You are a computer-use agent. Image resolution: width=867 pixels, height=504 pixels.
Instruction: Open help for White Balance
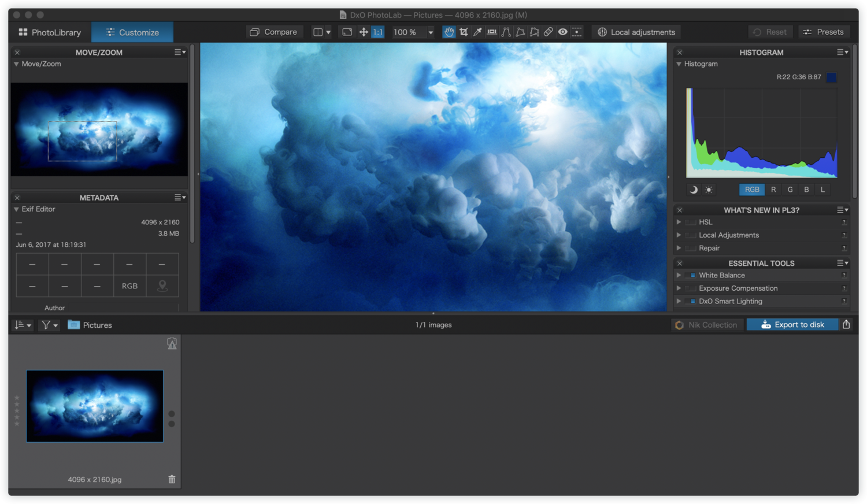point(844,276)
